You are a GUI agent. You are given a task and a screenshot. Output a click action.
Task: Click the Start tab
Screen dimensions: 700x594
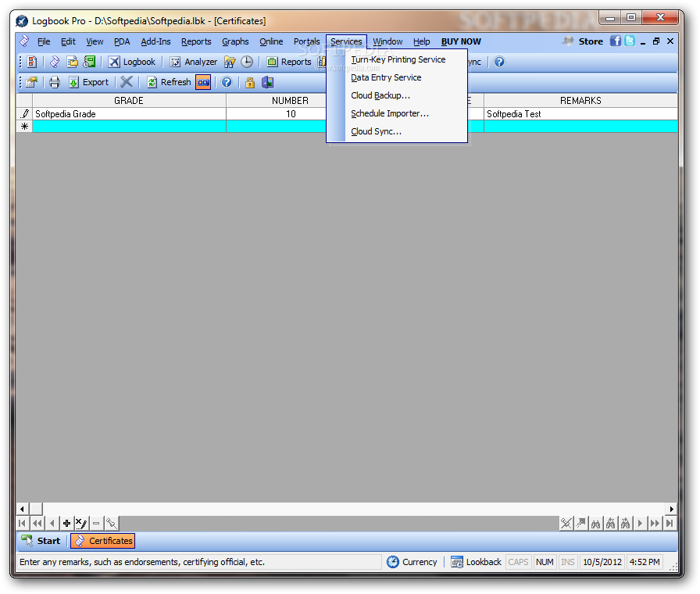click(x=41, y=541)
